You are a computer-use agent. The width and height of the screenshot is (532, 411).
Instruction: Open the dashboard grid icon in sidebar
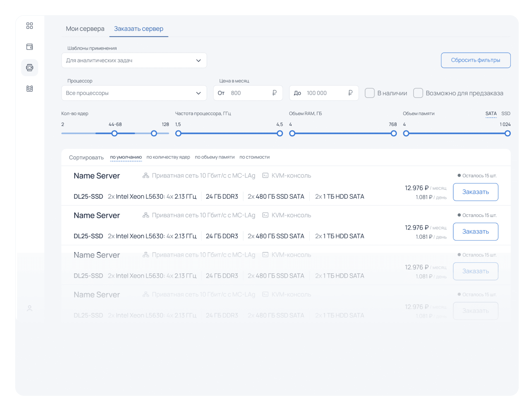29,26
